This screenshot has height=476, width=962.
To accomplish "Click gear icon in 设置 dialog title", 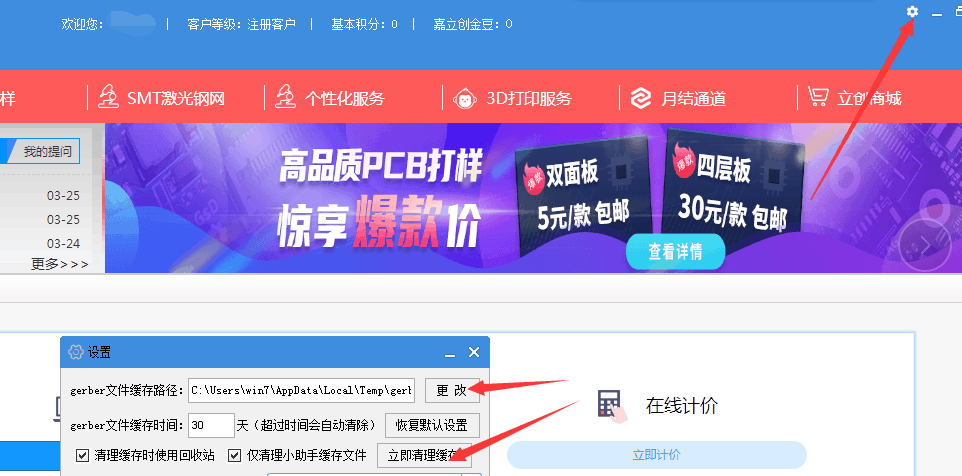I will pyautogui.click(x=75, y=352).
